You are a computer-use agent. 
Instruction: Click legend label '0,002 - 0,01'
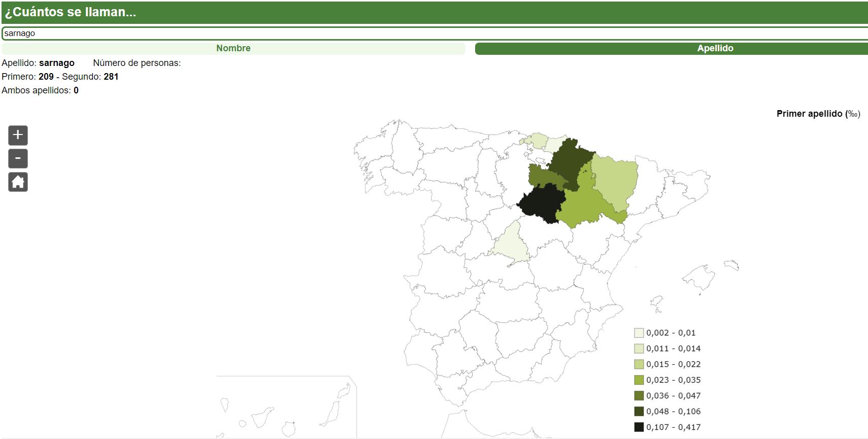(x=671, y=333)
